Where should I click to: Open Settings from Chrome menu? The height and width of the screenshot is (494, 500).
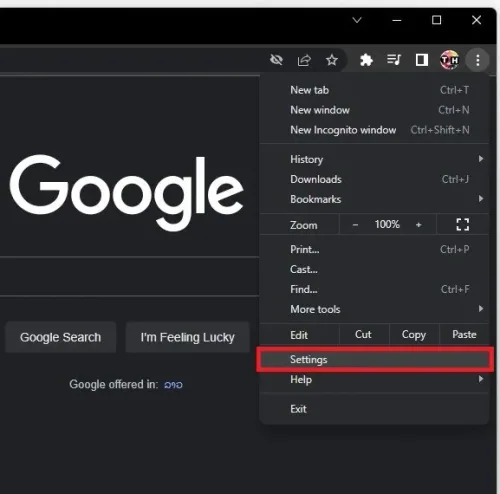(374, 359)
